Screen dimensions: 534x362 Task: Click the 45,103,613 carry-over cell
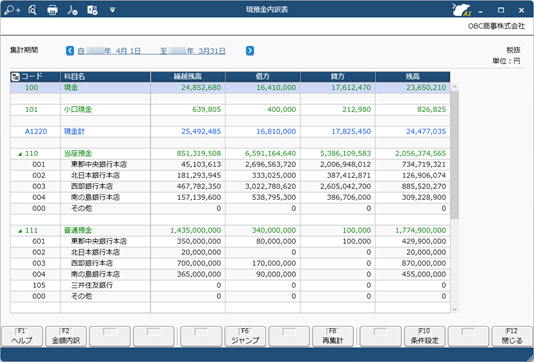[x=188, y=164]
